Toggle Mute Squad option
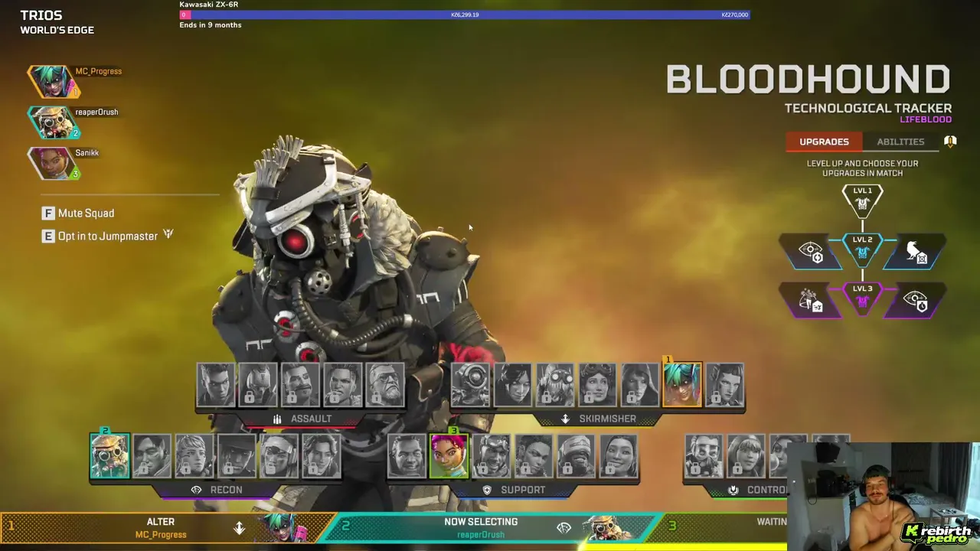The width and height of the screenshot is (980, 551). coord(78,214)
